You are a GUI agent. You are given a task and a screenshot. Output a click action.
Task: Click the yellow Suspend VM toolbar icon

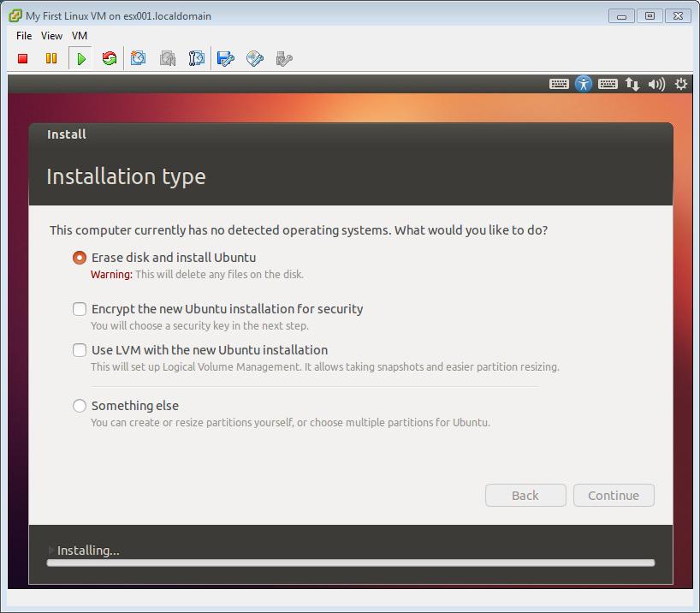click(51, 58)
